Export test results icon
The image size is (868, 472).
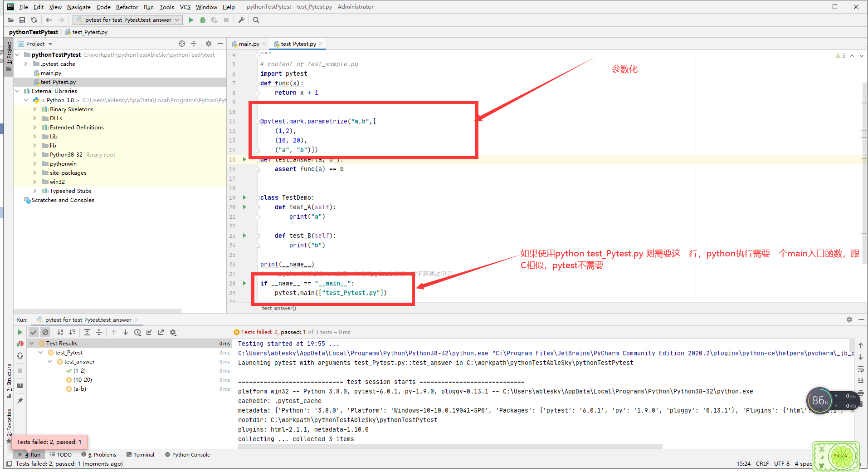(161, 332)
